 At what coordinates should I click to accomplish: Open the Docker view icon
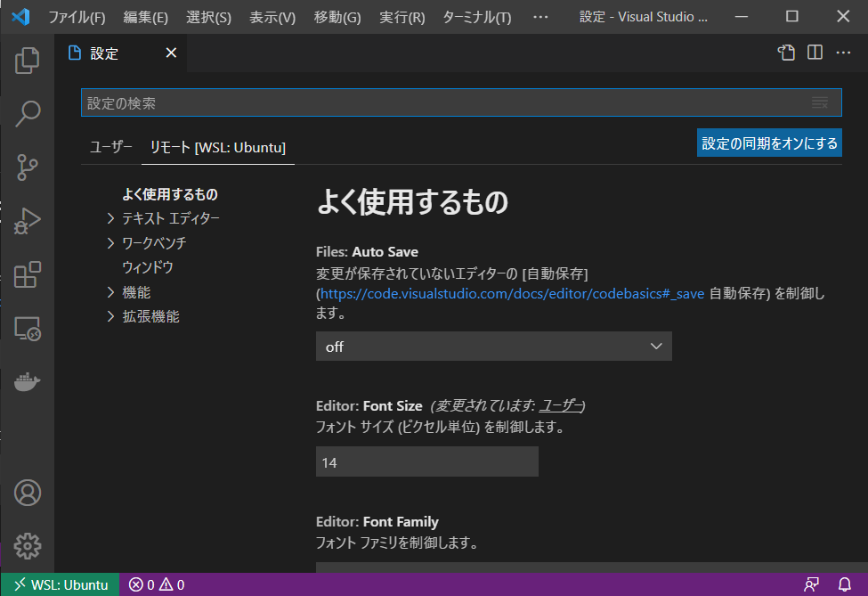click(x=27, y=382)
